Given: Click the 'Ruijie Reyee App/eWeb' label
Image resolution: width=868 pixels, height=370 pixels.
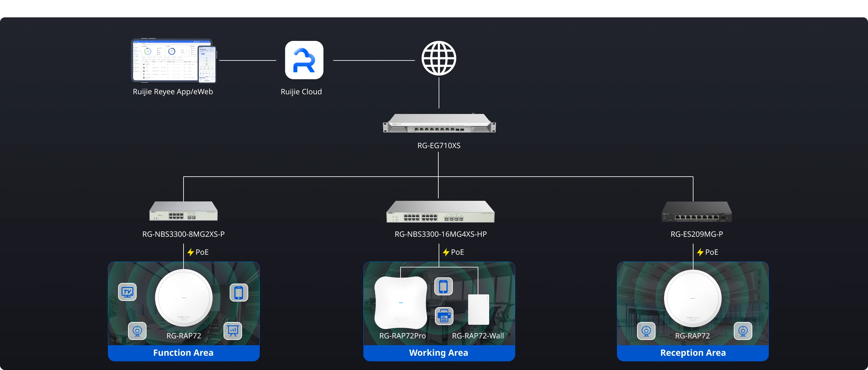Looking at the screenshot, I should [x=173, y=92].
